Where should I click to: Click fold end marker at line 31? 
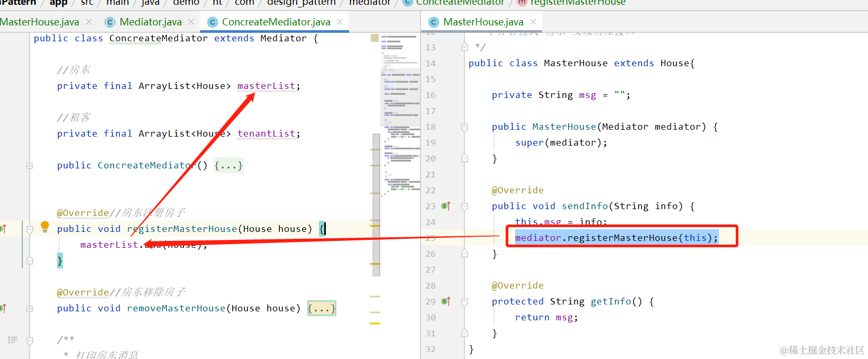[x=464, y=333]
